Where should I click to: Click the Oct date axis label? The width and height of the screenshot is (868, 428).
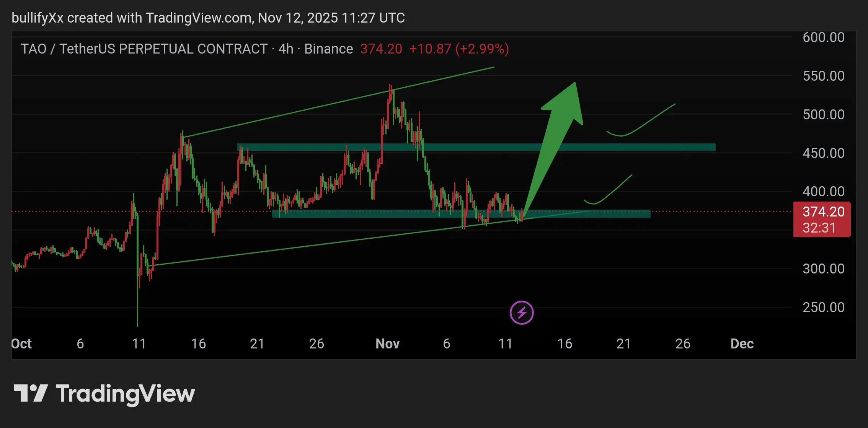(x=21, y=344)
